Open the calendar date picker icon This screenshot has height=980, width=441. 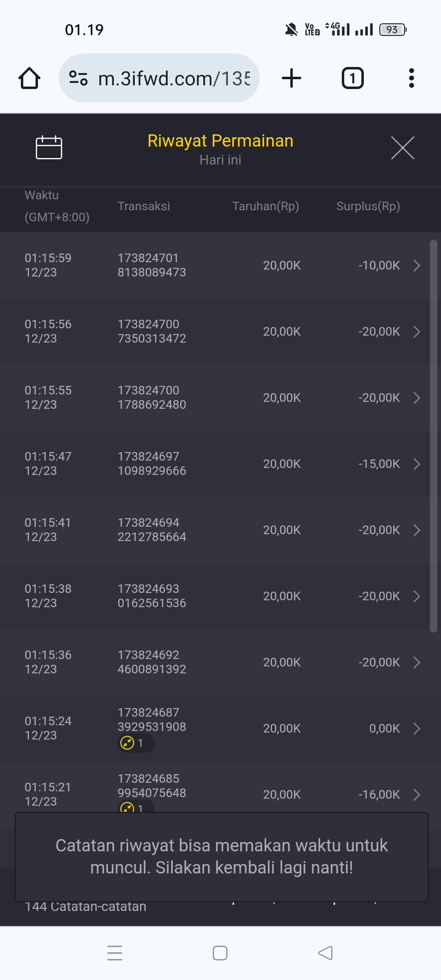tap(49, 147)
